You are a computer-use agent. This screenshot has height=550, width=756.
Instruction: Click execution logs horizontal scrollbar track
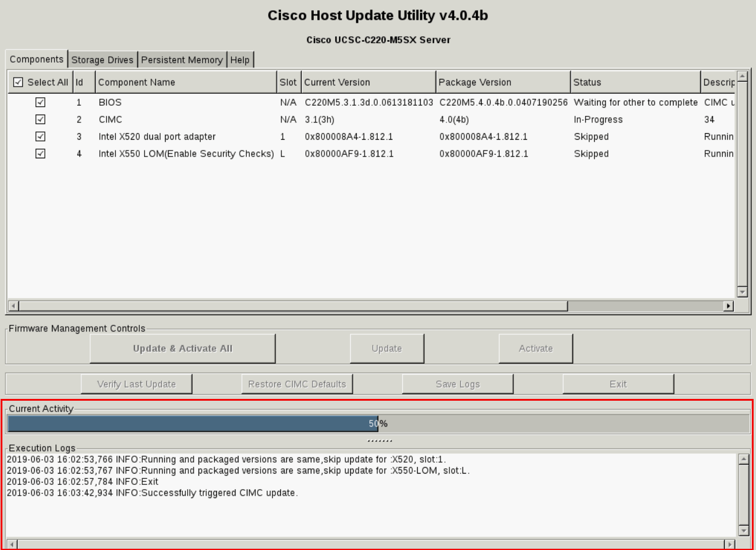(x=371, y=544)
